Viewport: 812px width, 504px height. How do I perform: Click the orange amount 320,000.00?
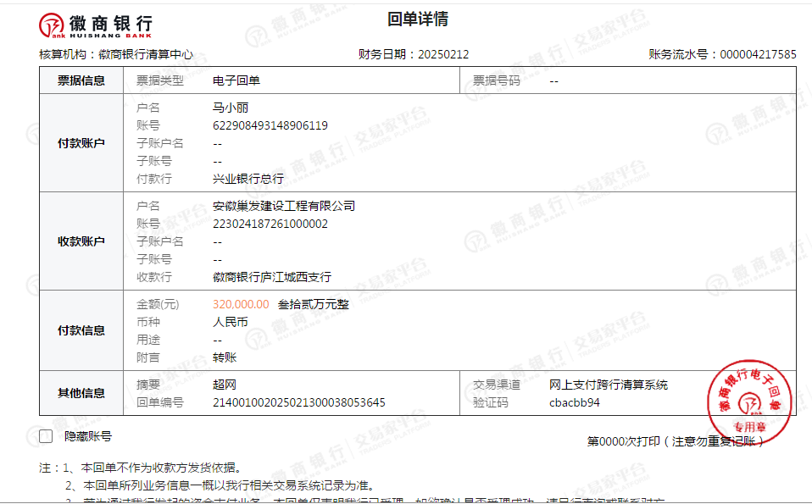[x=241, y=304]
